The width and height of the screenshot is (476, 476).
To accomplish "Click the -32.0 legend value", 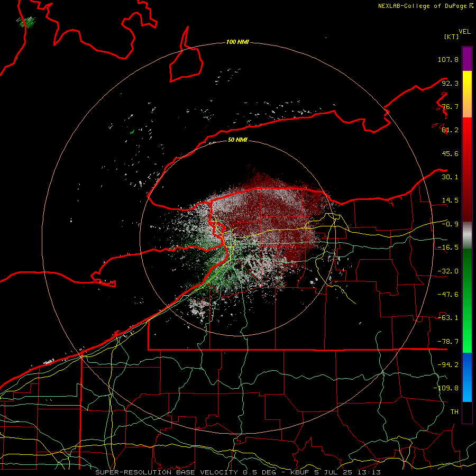I will click(448, 271).
